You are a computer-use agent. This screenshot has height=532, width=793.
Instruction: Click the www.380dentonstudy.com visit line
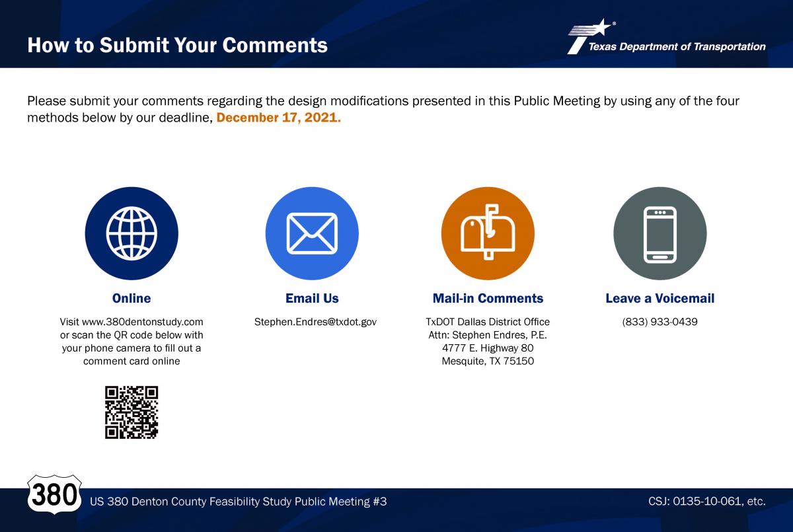coord(132,322)
